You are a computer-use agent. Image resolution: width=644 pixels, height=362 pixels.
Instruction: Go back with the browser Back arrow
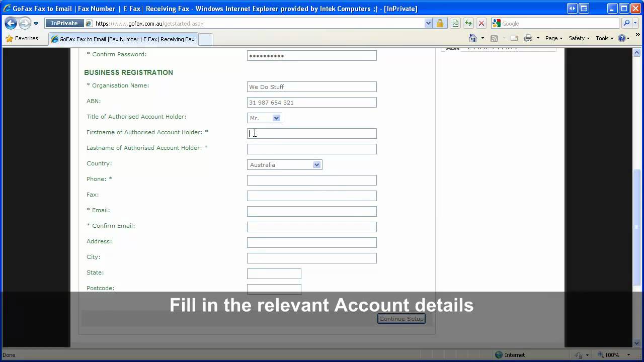click(x=11, y=24)
